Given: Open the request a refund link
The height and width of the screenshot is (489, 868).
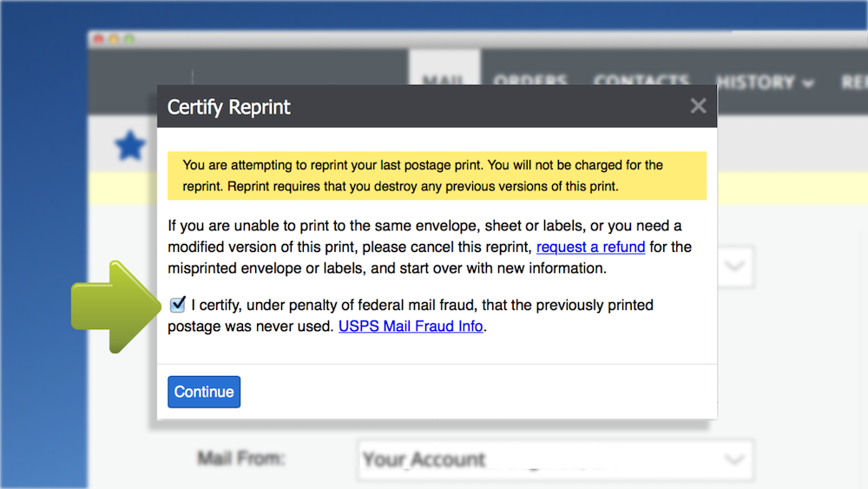Looking at the screenshot, I should (590, 247).
